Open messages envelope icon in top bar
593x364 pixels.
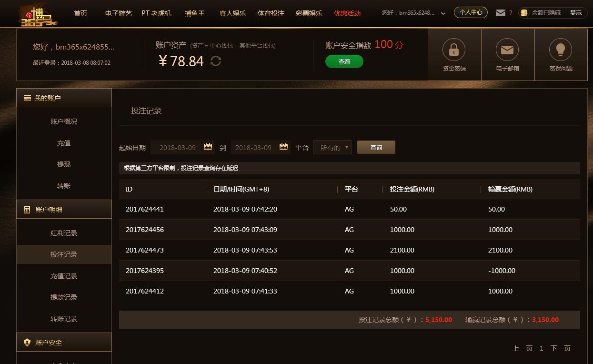click(500, 13)
